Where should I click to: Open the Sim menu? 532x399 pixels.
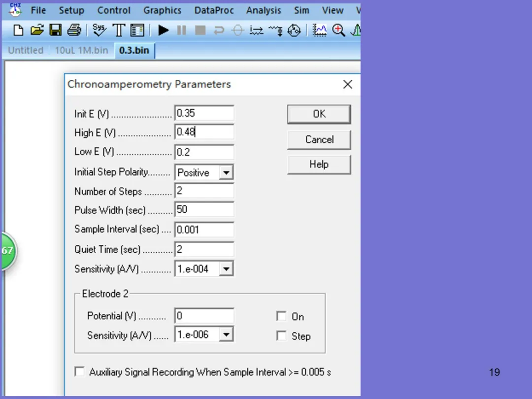pos(301,10)
